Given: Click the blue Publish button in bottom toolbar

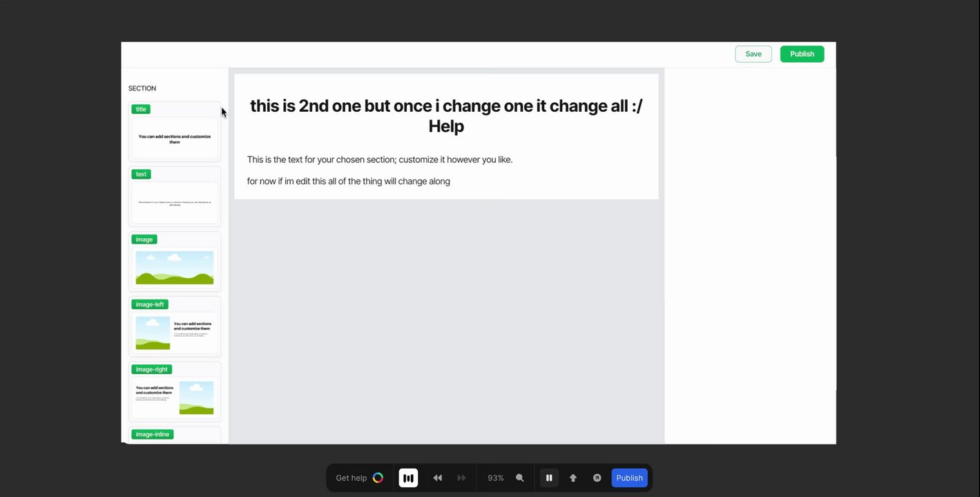Looking at the screenshot, I should click(629, 478).
